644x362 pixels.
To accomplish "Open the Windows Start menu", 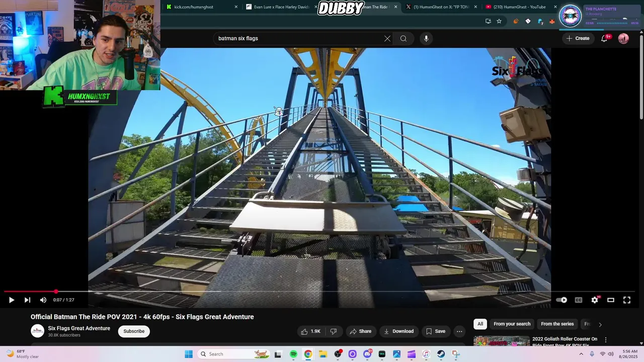I will 189,354.
